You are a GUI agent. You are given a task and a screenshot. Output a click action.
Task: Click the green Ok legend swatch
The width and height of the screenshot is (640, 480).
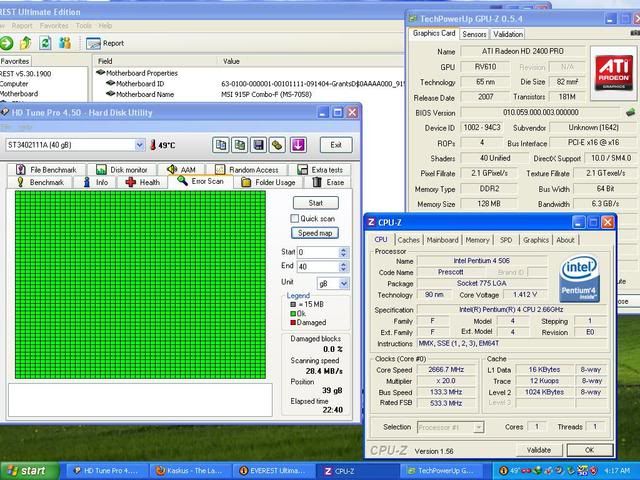click(x=293, y=313)
